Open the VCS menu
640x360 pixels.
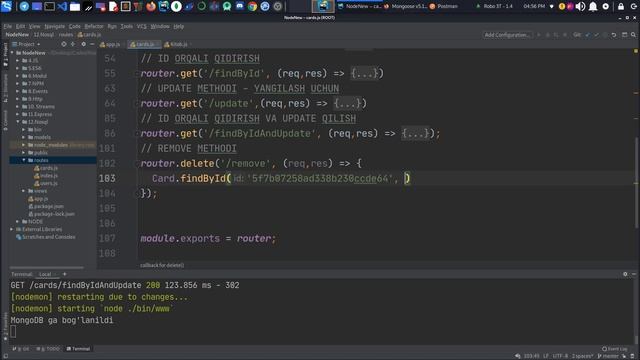[x=142, y=26]
